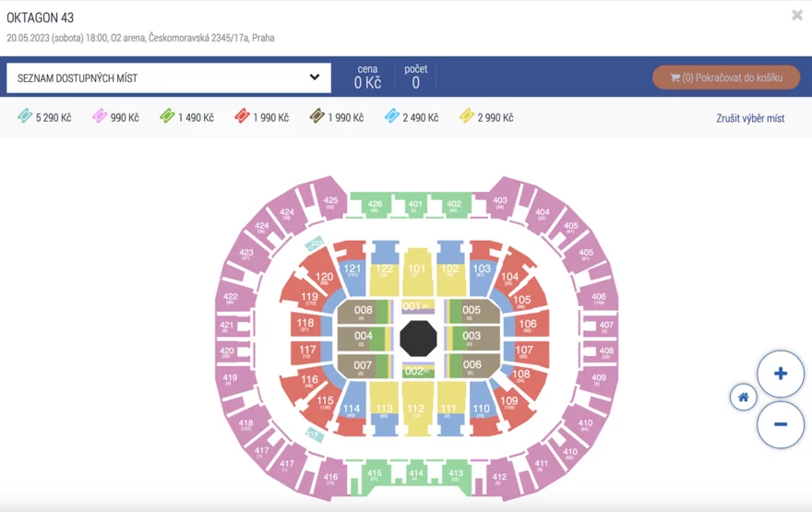Pick section 109 on the arena map
The image size is (812, 512).
click(509, 402)
